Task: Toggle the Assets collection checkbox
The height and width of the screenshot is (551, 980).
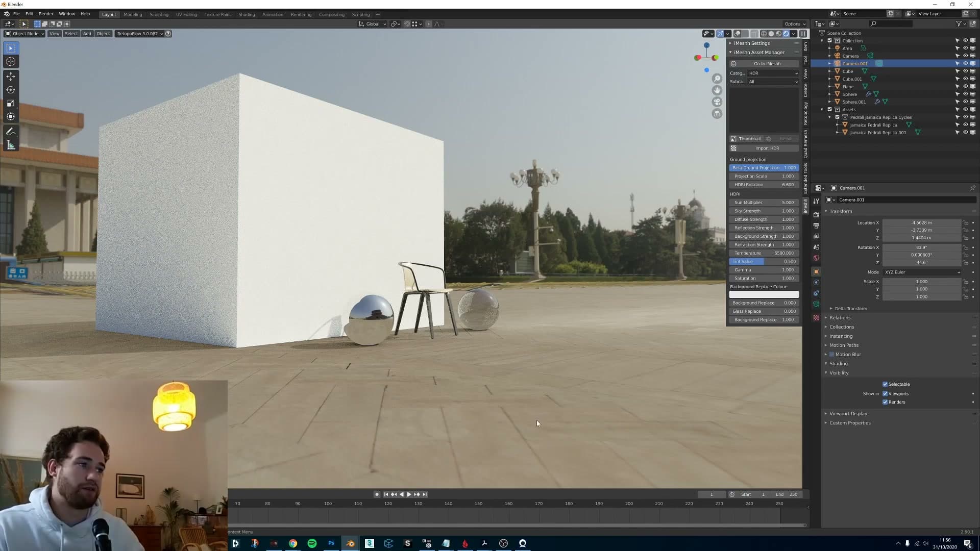Action: 829,110
